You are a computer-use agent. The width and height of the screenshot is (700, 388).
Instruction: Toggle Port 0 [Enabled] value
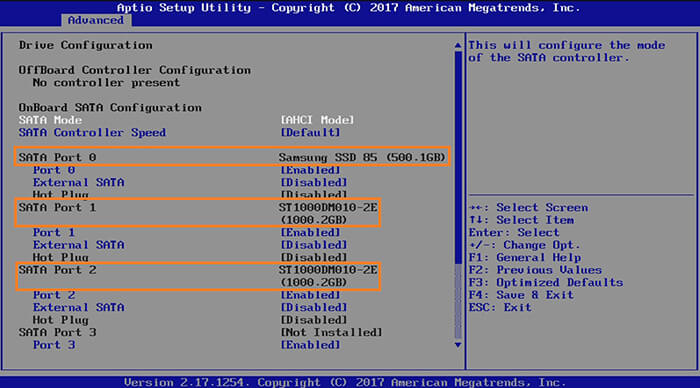310,170
